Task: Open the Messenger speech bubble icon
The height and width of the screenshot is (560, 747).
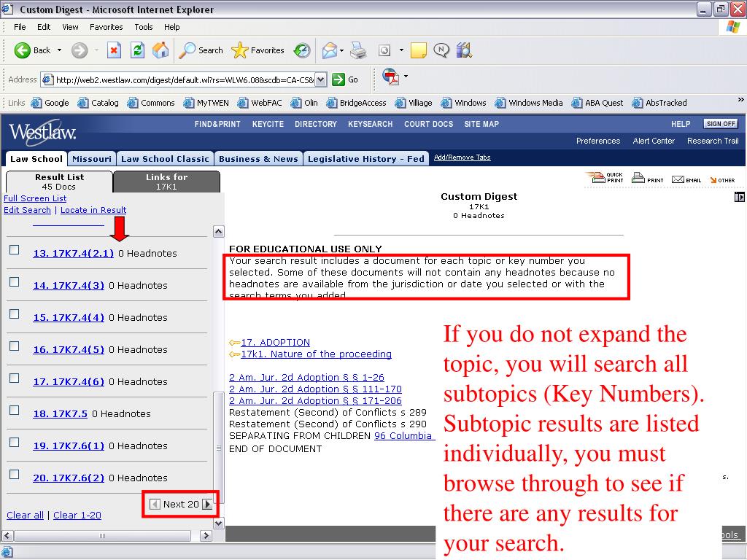Action: pyautogui.click(x=441, y=50)
